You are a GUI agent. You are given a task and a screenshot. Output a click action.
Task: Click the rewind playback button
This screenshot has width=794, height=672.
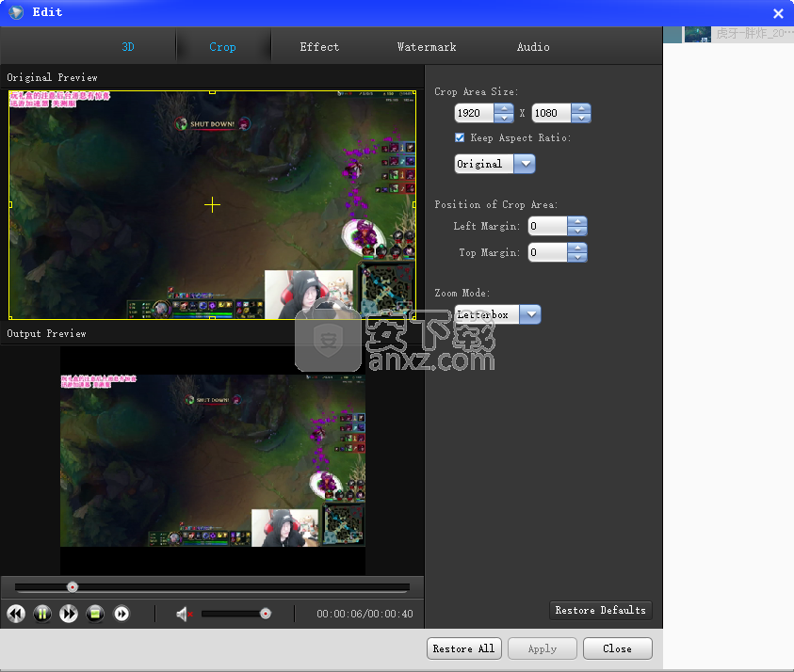pos(16,614)
